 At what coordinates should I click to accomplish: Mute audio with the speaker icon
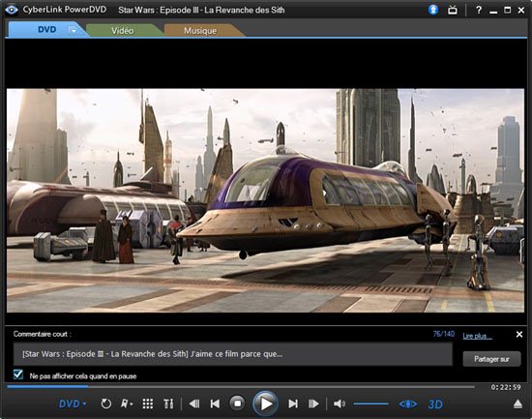click(340, 404)
